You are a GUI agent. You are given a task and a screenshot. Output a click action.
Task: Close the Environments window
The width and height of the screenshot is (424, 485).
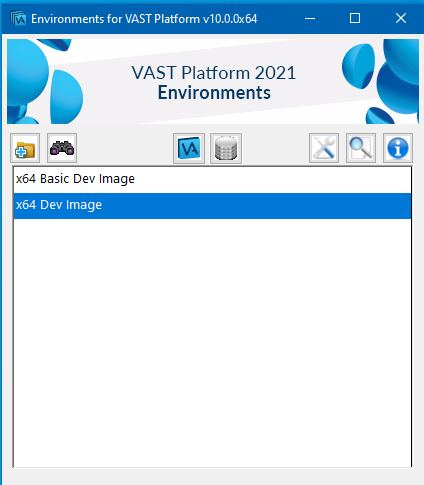click(401, 18)
